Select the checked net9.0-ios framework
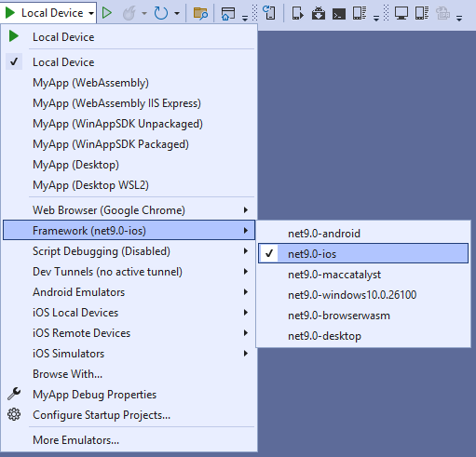This screenshot has height=457, width=476. click(x=363, y=253)
